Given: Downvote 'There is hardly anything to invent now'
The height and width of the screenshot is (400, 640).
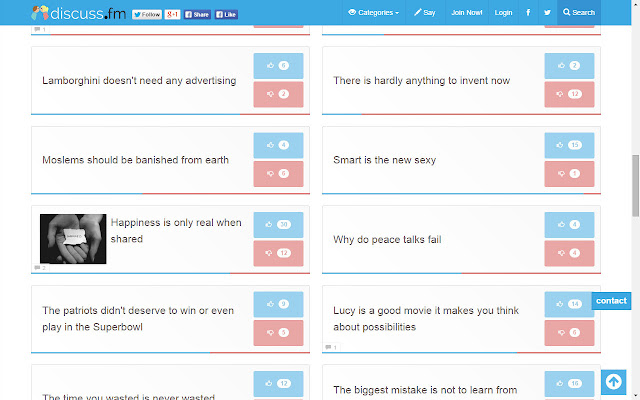Looking at the screenshot, I should click(x=569, y=94).
